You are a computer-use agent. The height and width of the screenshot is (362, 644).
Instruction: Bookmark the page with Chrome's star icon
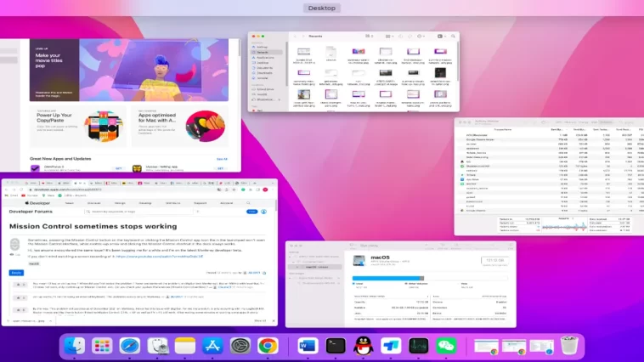(x=234, y=189)
